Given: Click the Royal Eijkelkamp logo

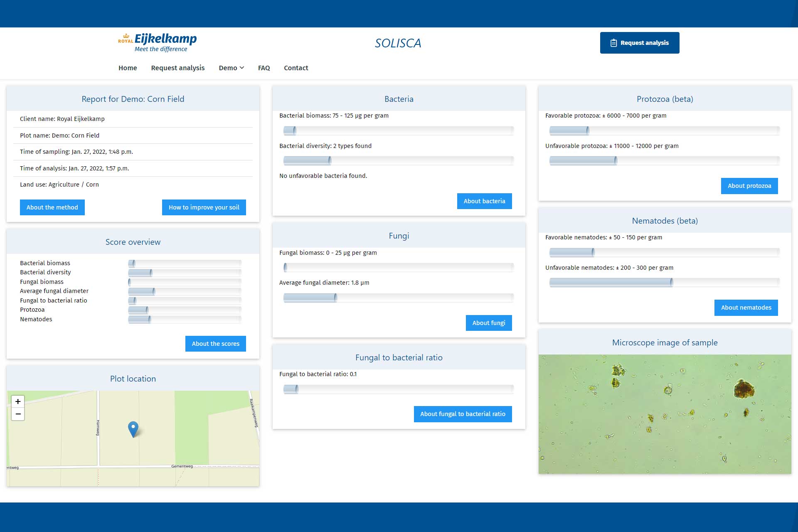Looking at the screenshot, I should coord(157,42).
